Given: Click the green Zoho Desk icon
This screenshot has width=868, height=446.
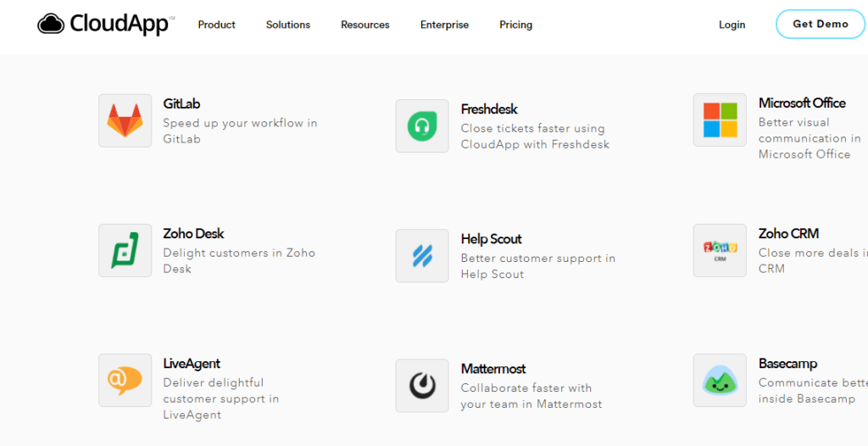Looking at the screenshot, I should 125,251.
